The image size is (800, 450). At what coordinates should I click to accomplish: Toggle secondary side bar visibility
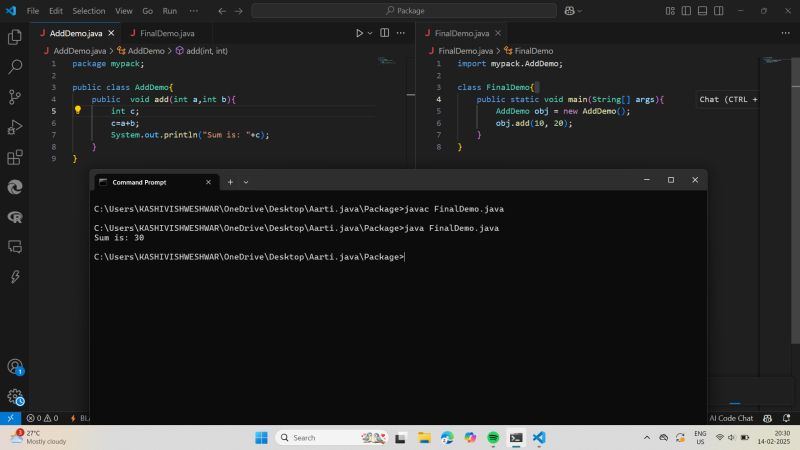point(719,11)
